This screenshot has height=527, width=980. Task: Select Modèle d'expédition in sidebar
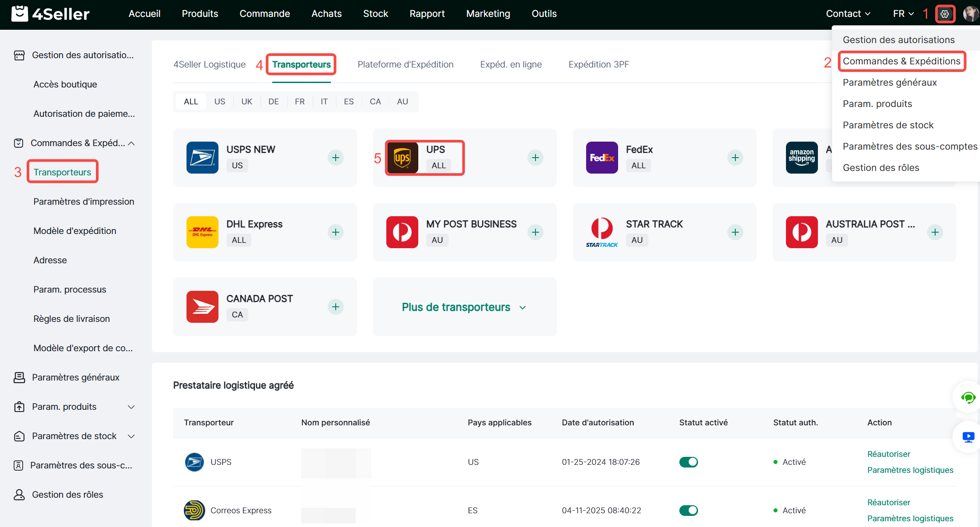[75, 231]
